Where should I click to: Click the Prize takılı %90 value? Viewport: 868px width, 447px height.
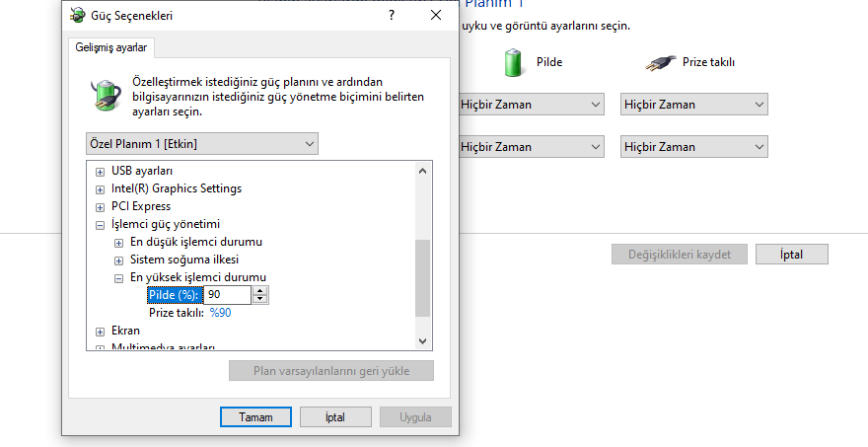(220, 313)
